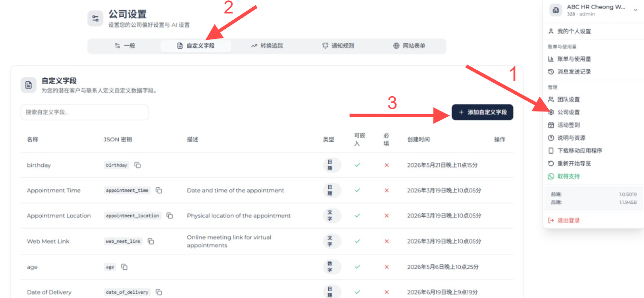Select the Appointment Location field name

point(59,216)
